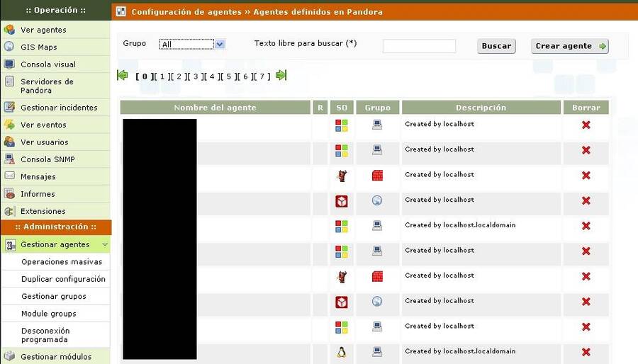Click the Windows OS icon in first row
Viewport: 638px width, 364px height.
342,125
